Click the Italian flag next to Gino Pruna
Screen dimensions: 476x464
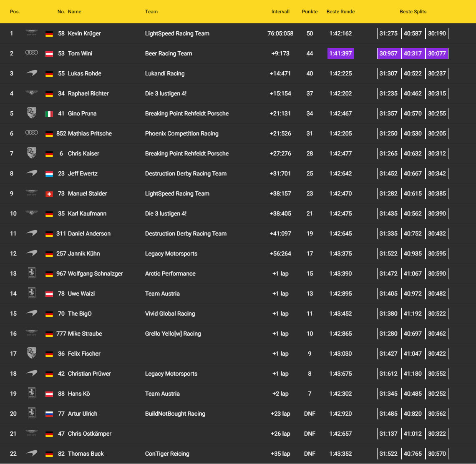click(x=49, y=114)
